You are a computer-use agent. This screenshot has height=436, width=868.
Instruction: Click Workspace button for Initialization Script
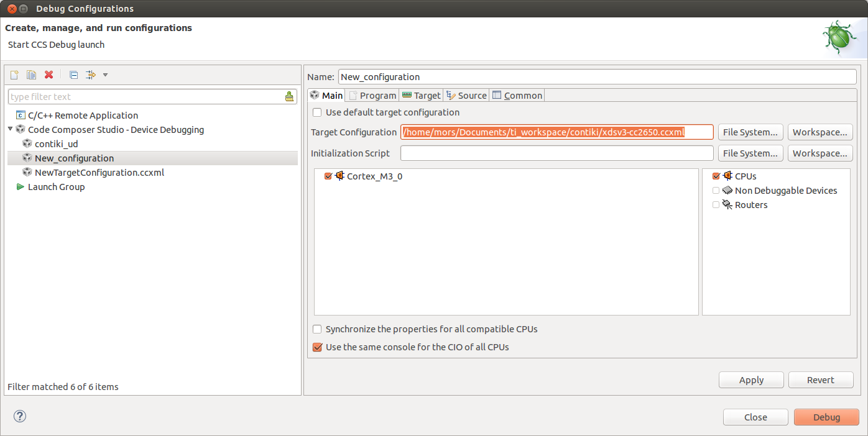point(820,153)
